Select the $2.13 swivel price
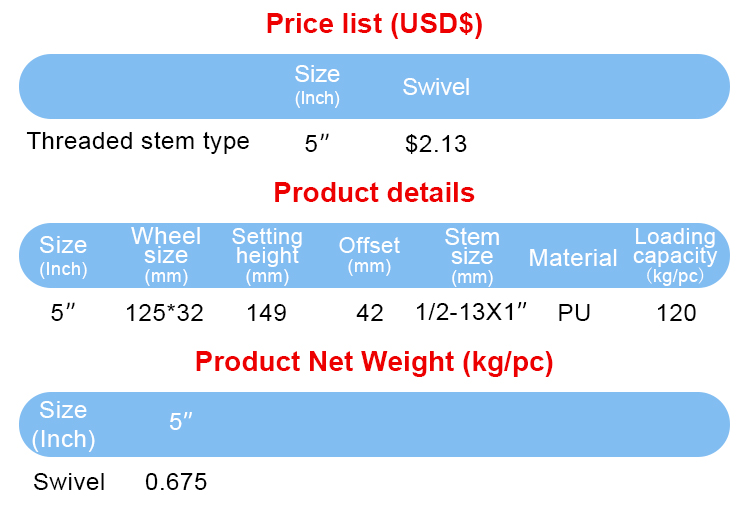 coord(436,144)
